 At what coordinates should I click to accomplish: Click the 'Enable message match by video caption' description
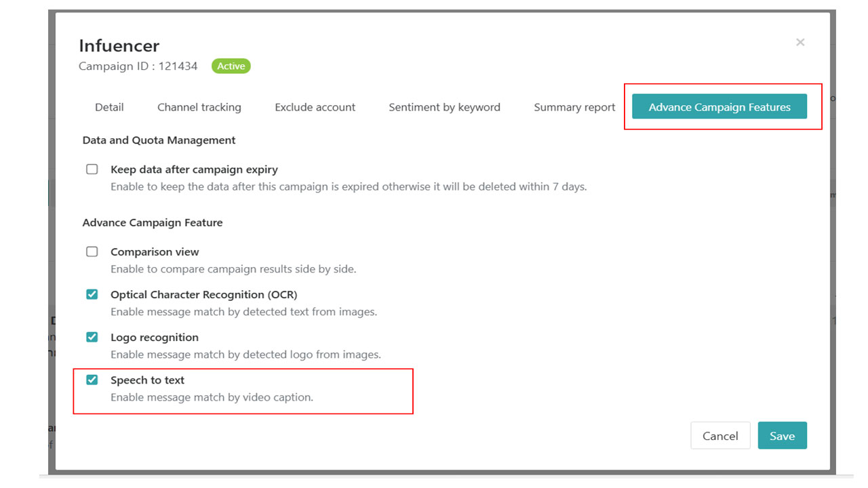coord(212,397)
